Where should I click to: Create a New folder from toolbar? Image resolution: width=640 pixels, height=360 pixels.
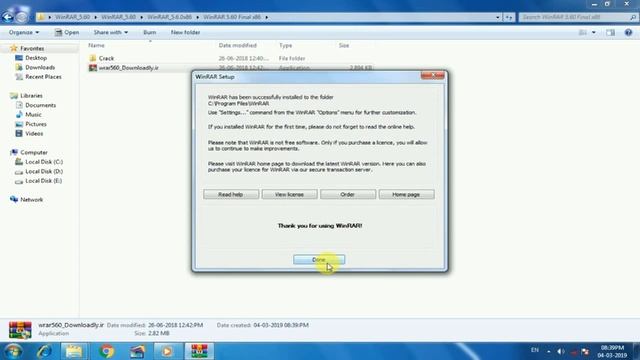click(185, 32)
